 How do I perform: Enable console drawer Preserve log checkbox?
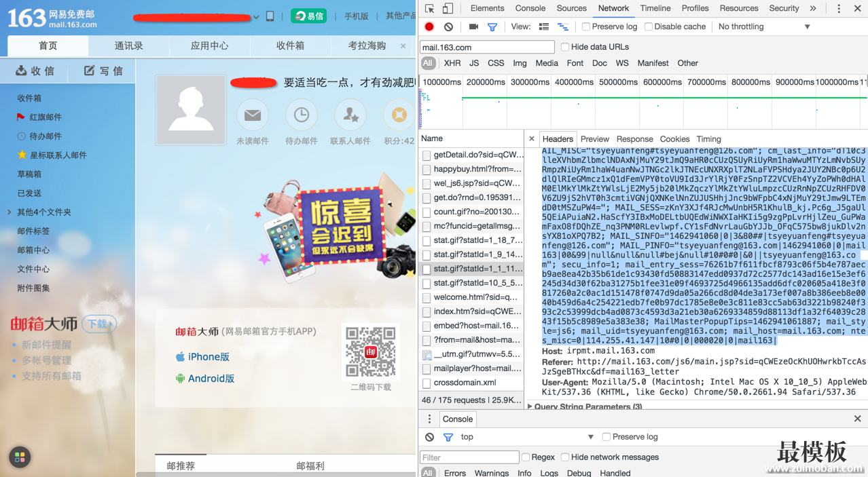pos(607,437)
